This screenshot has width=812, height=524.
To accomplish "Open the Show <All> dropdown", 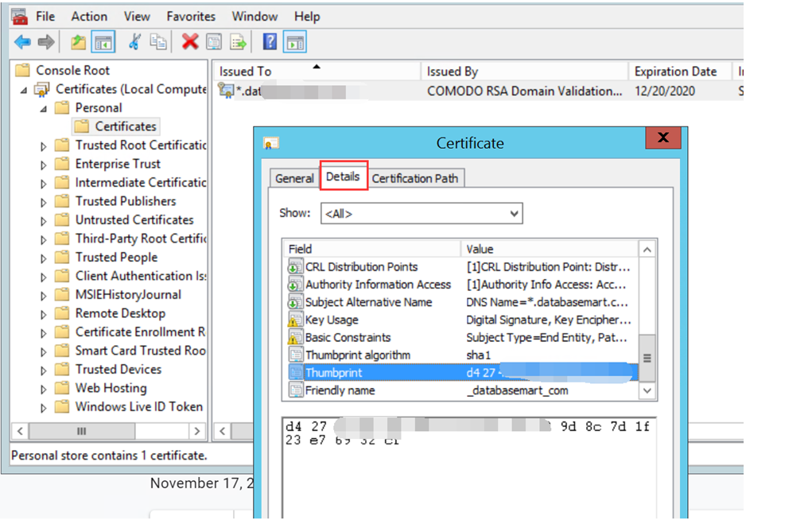I will tap(422, 213).
